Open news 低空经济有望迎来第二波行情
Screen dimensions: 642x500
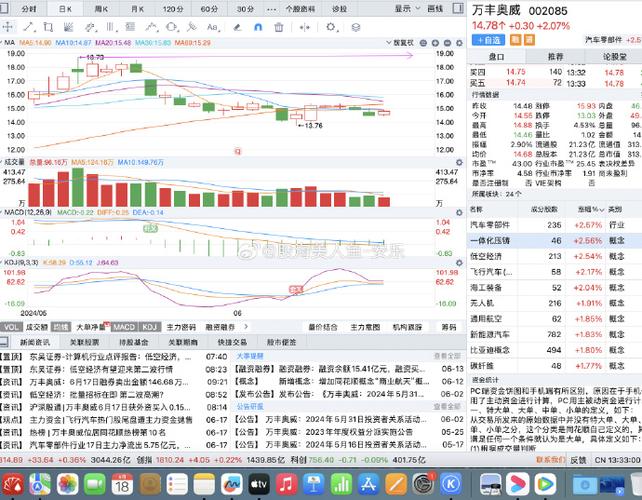pyautogui.click(x=101, y=369)
